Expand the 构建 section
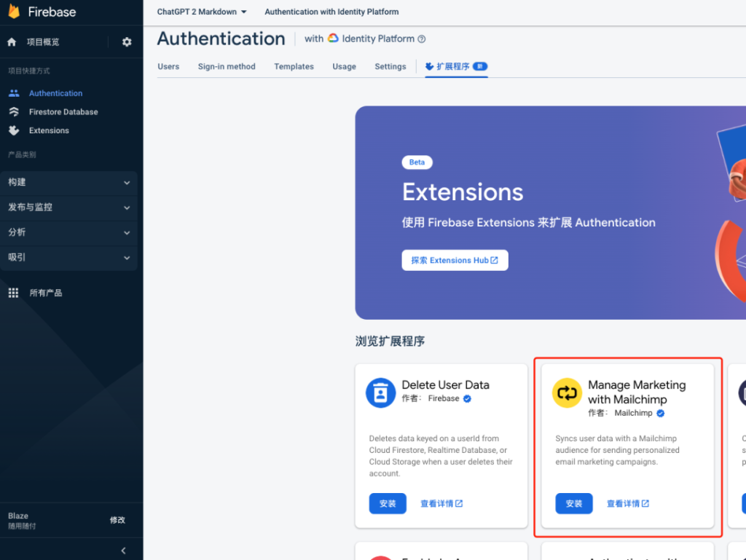Viewport: 746px width, 560px height. [x=69, y=183]
